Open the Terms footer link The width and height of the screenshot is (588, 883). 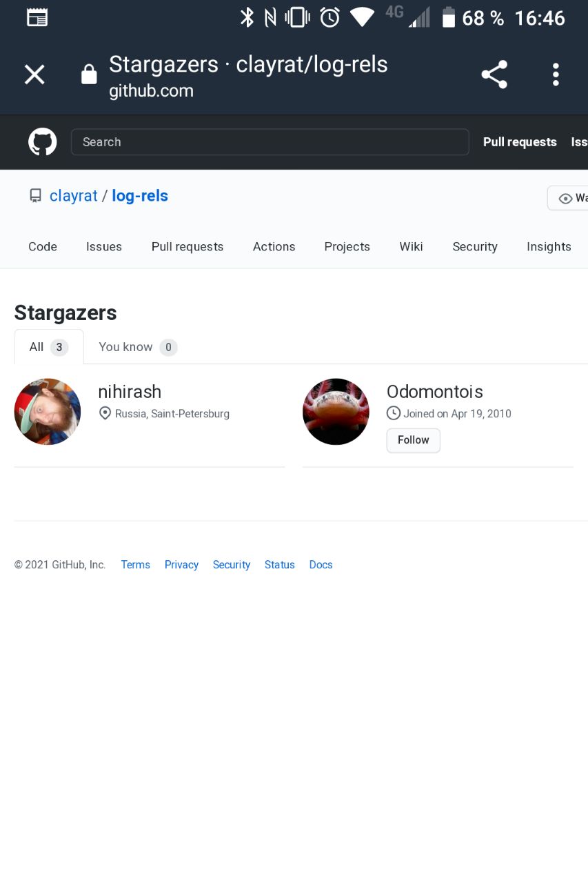(x=136, y=565)
